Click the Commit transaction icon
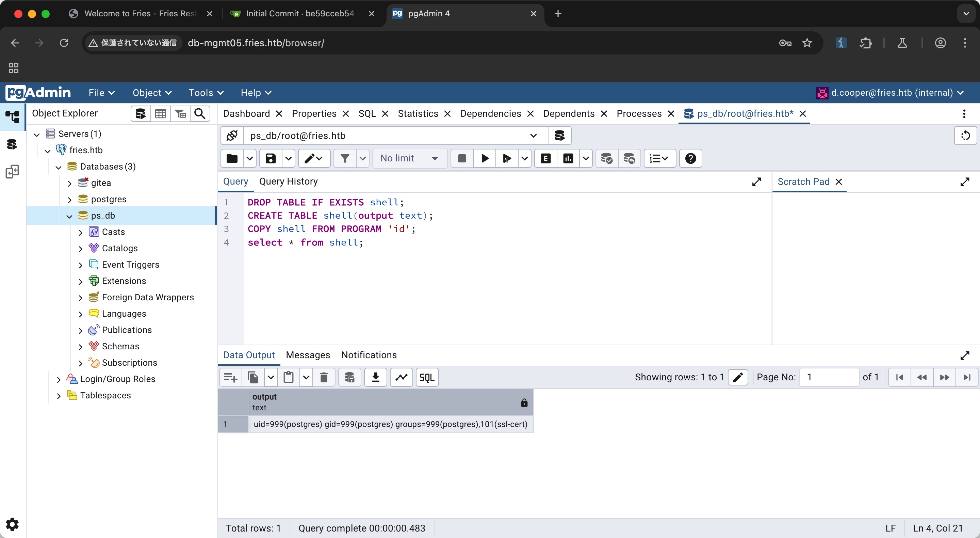Viewport: 980px width, 538px height. pyautogui.click(x=606, y=158)
